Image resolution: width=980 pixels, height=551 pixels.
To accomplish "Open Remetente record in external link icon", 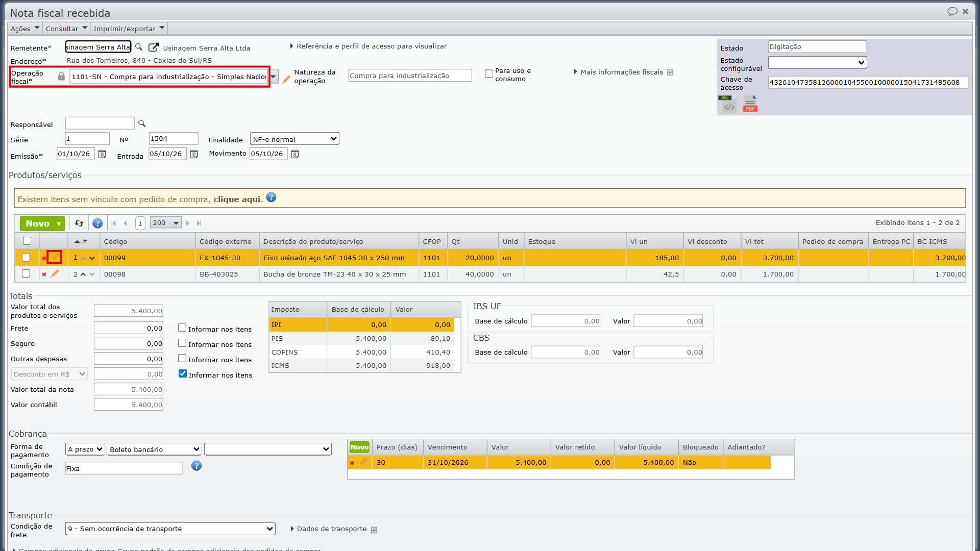I will [x=153, y=47].
